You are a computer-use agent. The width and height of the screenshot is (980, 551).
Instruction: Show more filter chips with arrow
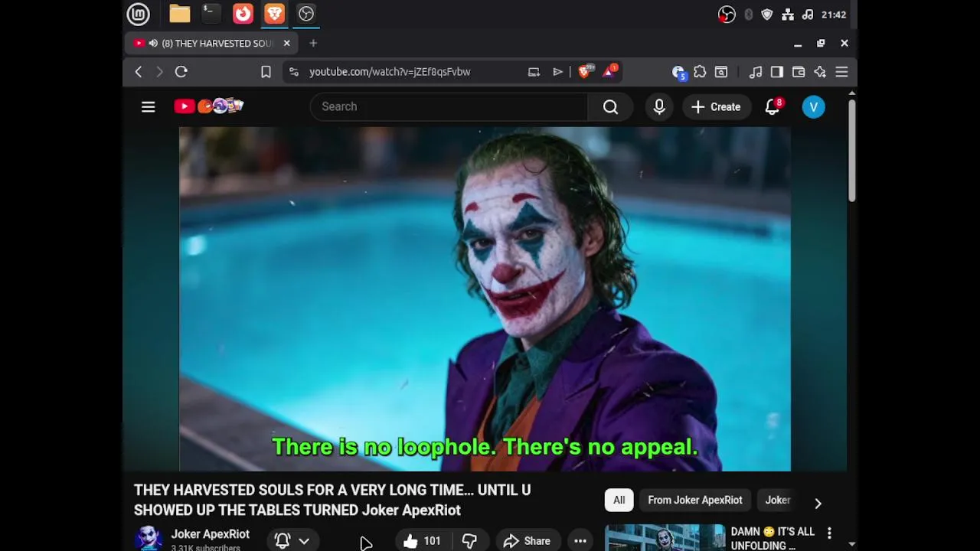click(x=818, y=503)
